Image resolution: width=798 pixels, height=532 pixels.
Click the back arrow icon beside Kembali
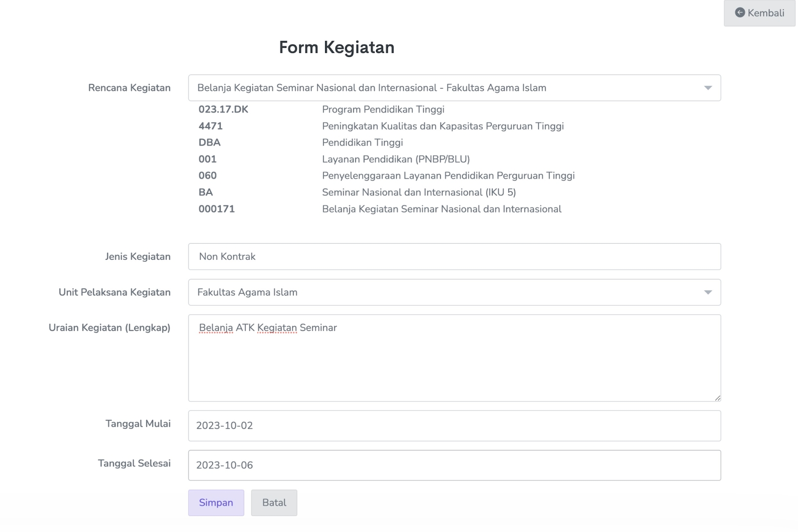click(x=740, y=12)
